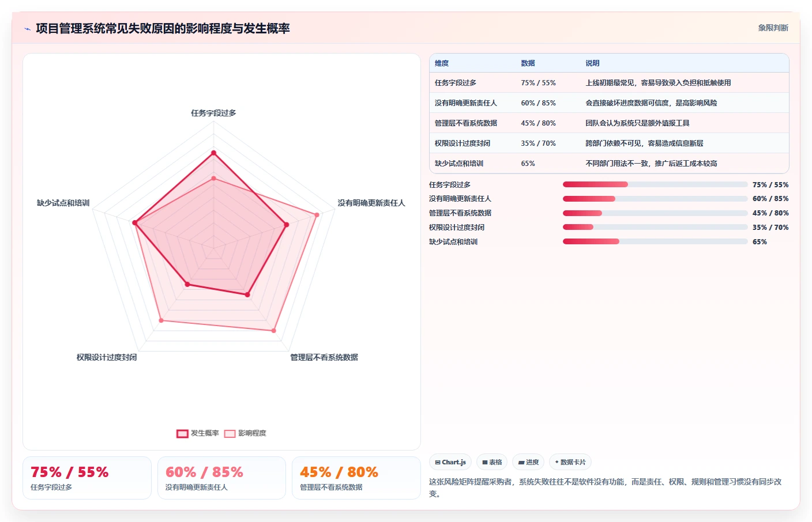Click radar axis label 没有明确更新责任人
The image size is (812, 522).
(x=371, y=203)
